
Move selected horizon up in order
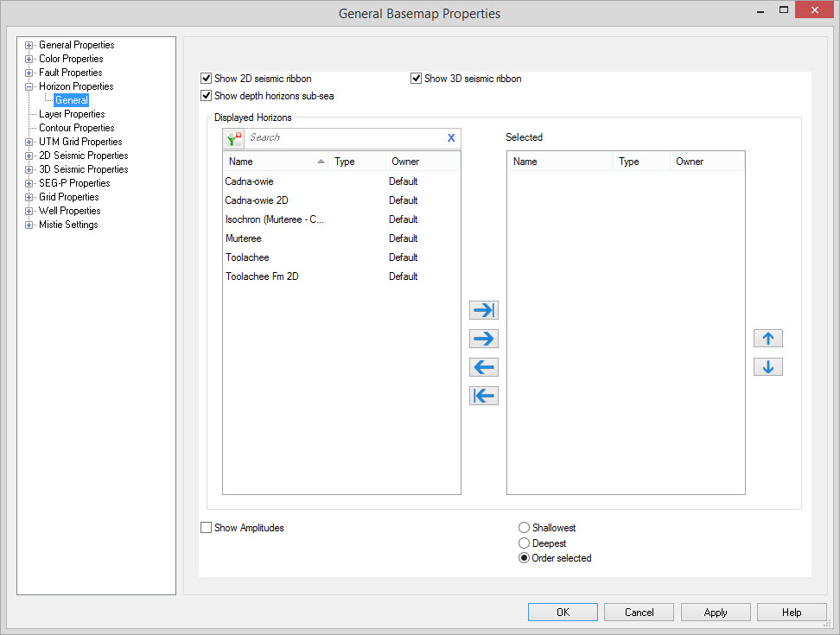(767, 339)
